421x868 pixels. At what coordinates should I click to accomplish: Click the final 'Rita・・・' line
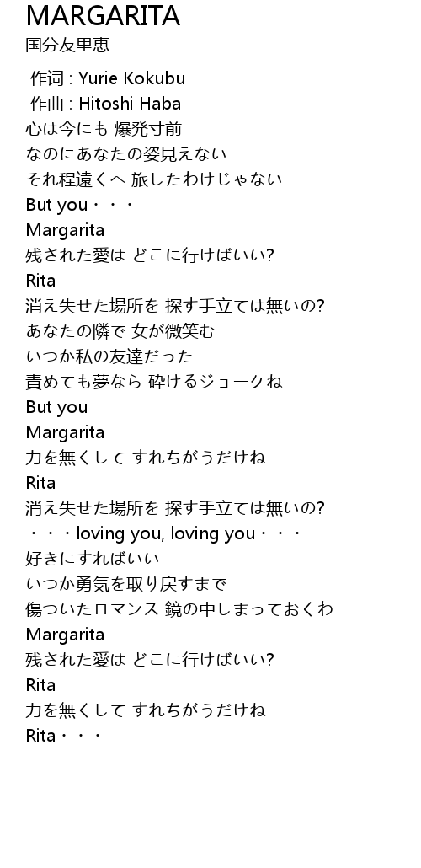coord(64,736)
